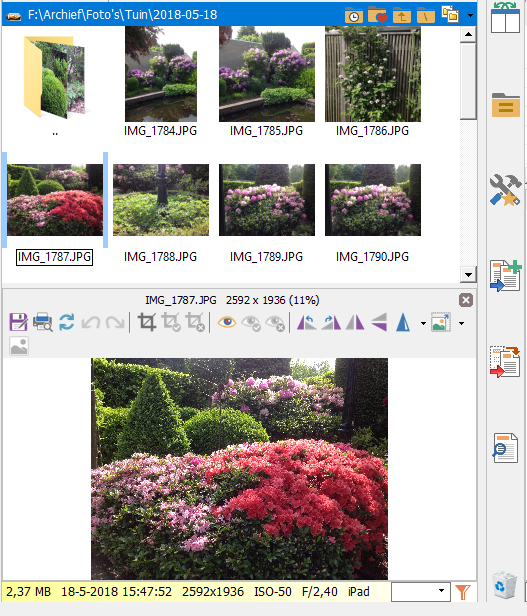527x616 pixels.
Task: Select the crop tool icon
Action: [147, 322]
